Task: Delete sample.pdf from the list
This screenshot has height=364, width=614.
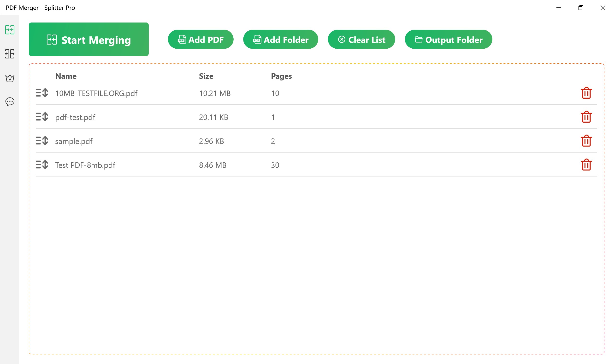Action: [586, 141]
